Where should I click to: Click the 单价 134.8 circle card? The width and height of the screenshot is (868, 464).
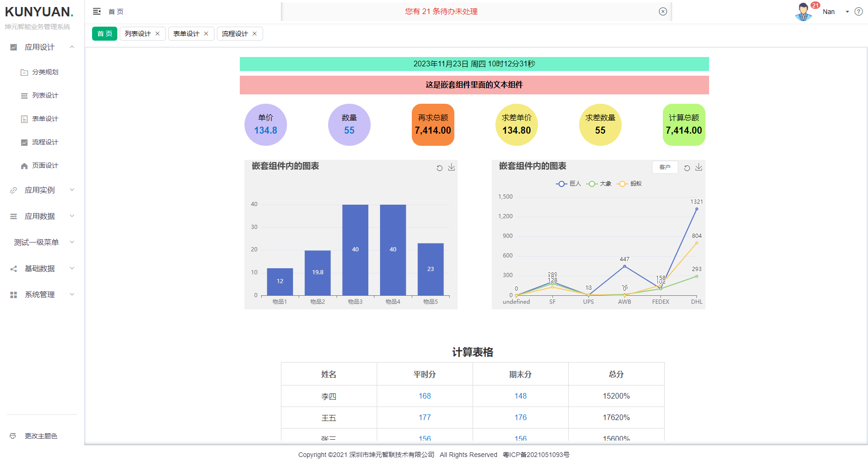tap(265, 125)
